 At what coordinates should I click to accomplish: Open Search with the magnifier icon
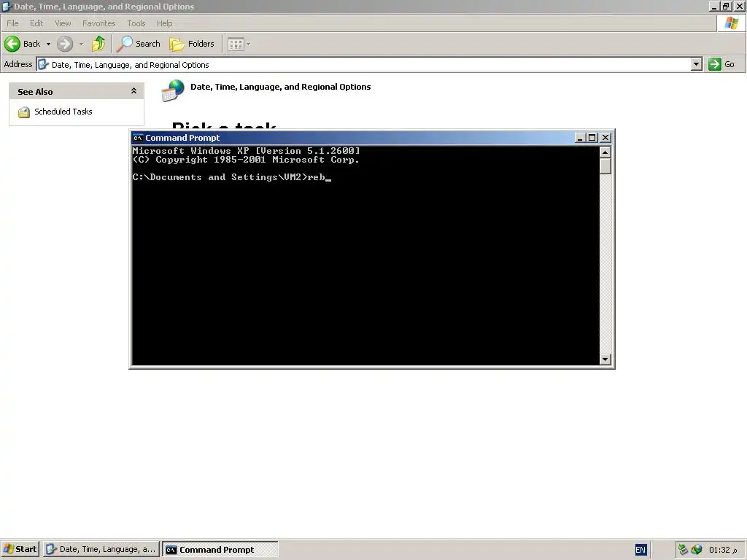tap(125, 44)
